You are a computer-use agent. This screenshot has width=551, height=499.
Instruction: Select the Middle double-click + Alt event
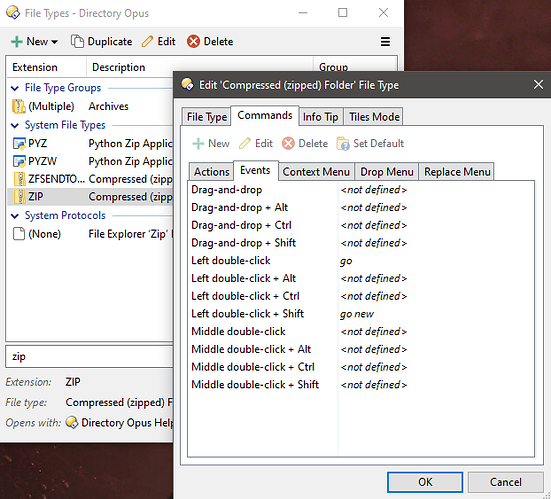click(361, 349)
